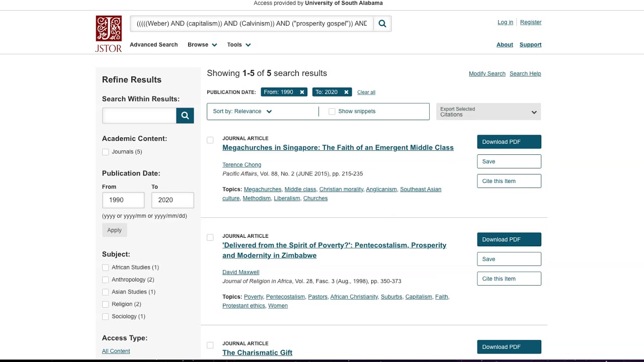Open The Charismatic Gift article
644x362 pixels.
(257, 352)
